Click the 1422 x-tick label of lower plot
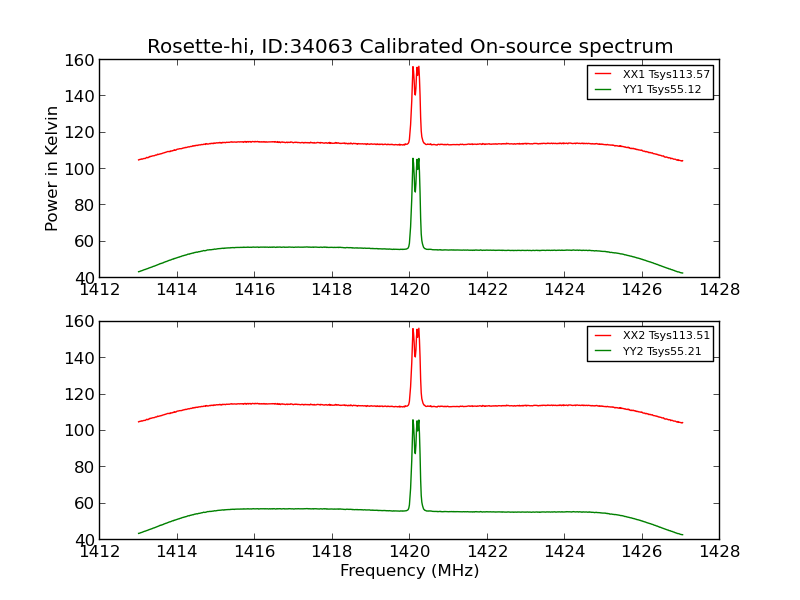The width and height of the screenshot is (800, 600). pyautogui.click(x=488, y=552)
